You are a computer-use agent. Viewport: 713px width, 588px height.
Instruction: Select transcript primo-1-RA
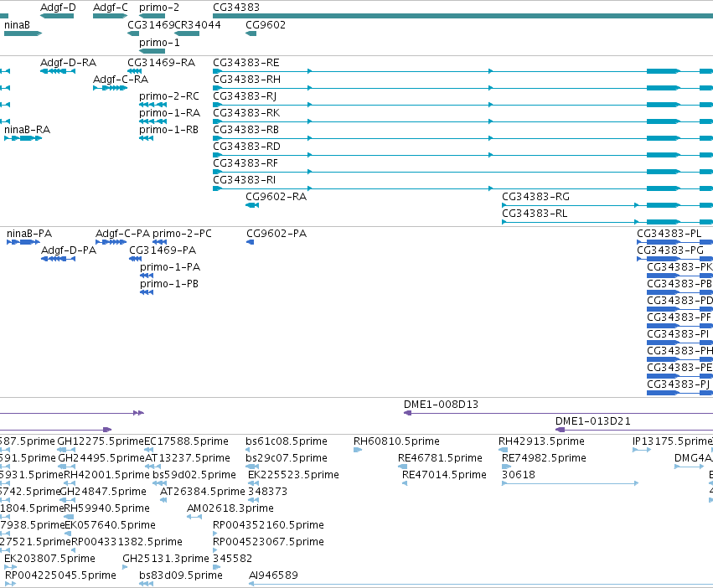coord(169,113)
